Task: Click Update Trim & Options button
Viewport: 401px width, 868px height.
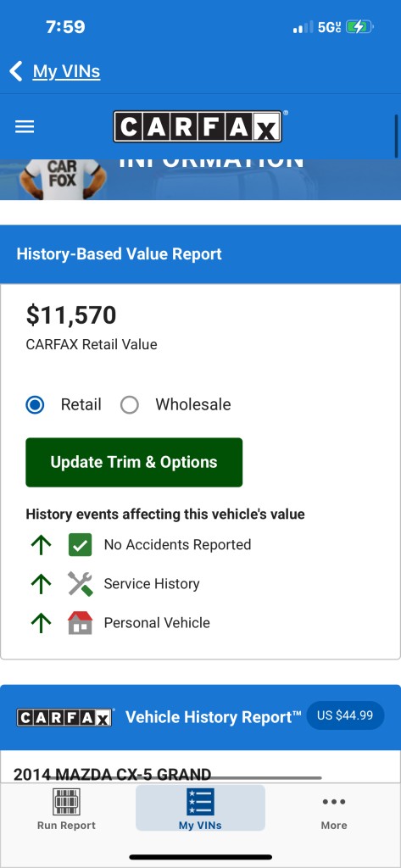Action: coord(134,462)
